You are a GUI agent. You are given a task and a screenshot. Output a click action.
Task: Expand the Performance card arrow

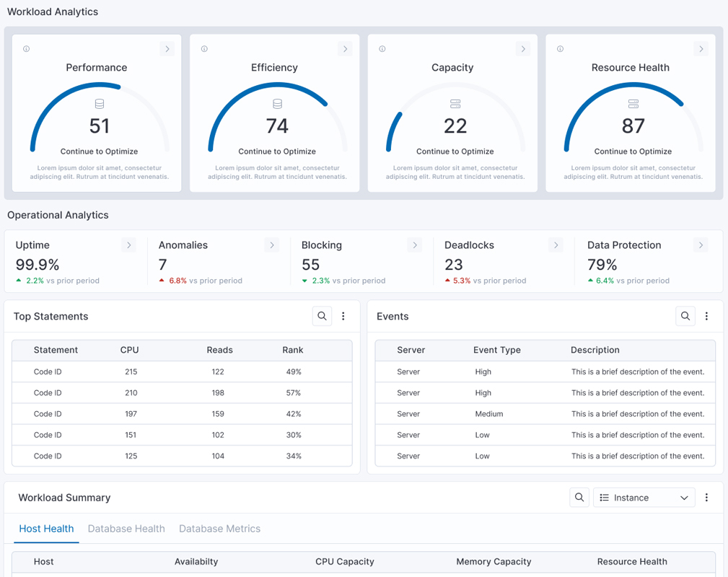point(167,49)
